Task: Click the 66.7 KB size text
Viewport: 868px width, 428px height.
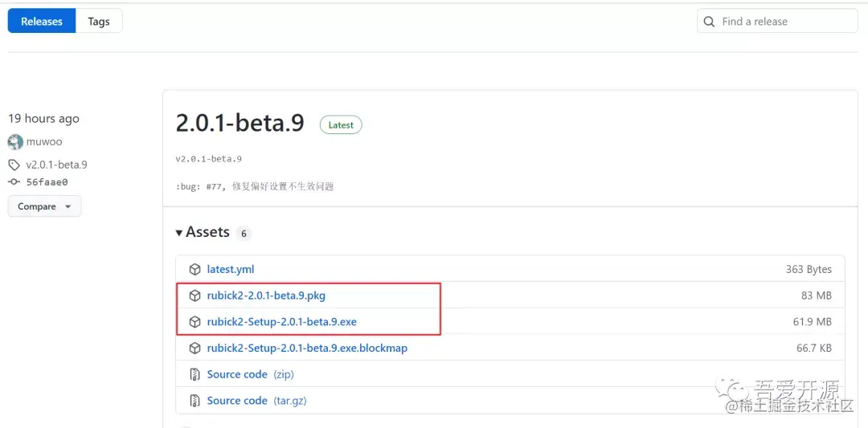Action: 813,349
